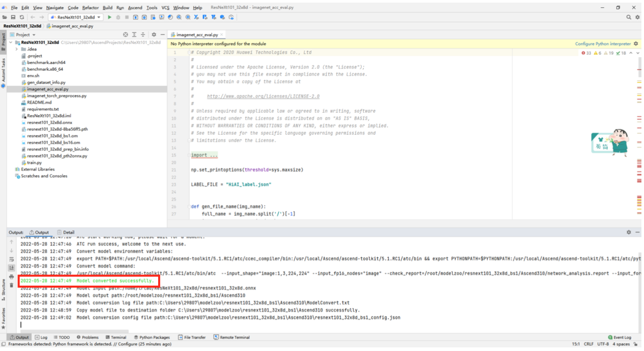Start the debugger from the toolbar
This screenshot has width=644, height=351.
[118, 16]
